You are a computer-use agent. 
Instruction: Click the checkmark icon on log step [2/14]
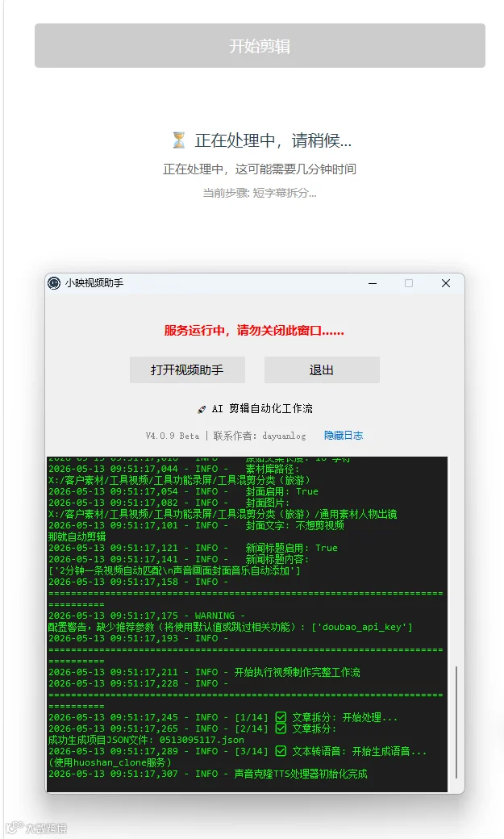point(281,728)
